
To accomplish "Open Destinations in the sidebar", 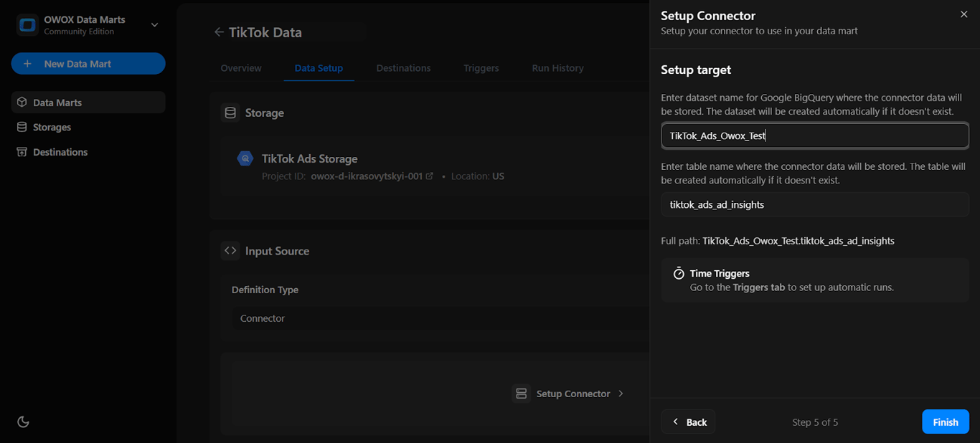I will (88, 152).
